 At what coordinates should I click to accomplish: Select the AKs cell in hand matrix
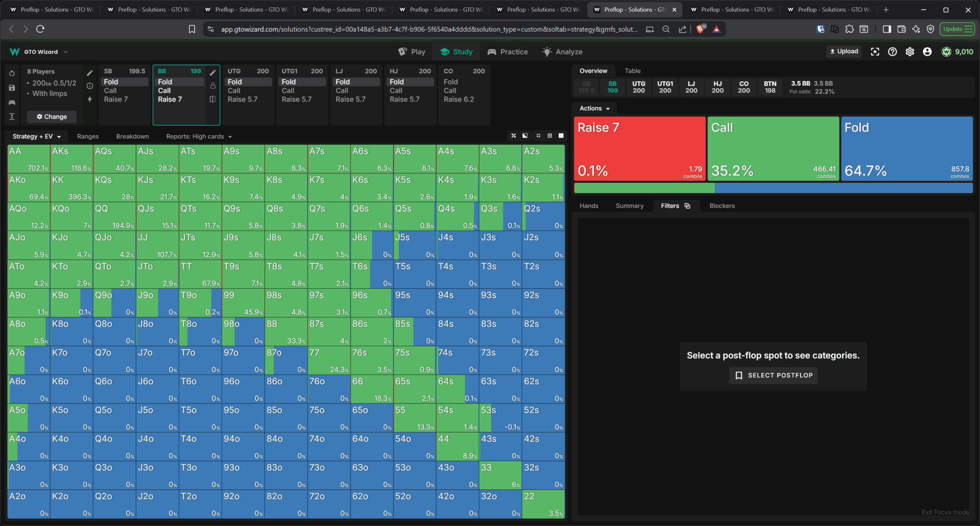pos(72,159)
